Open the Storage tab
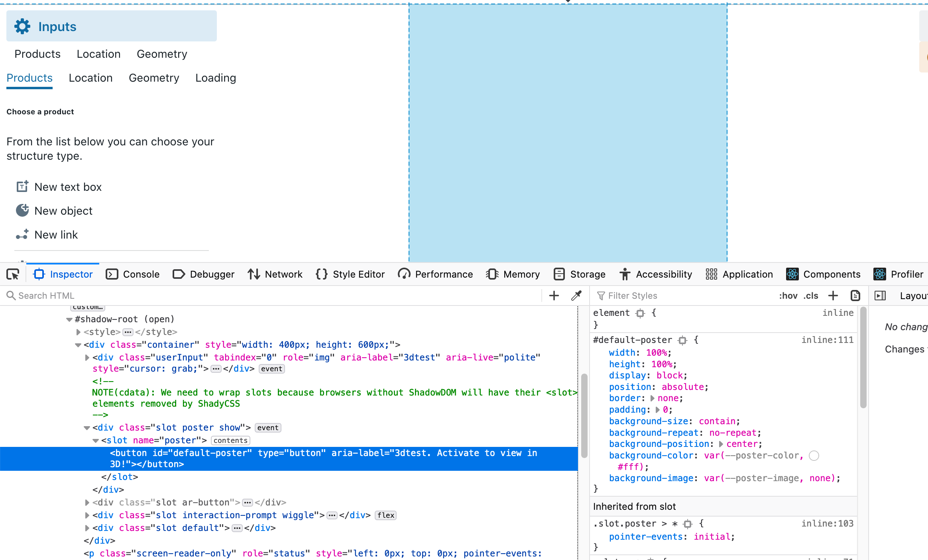This screenshot has height=560, width=928. click(580, 274)
